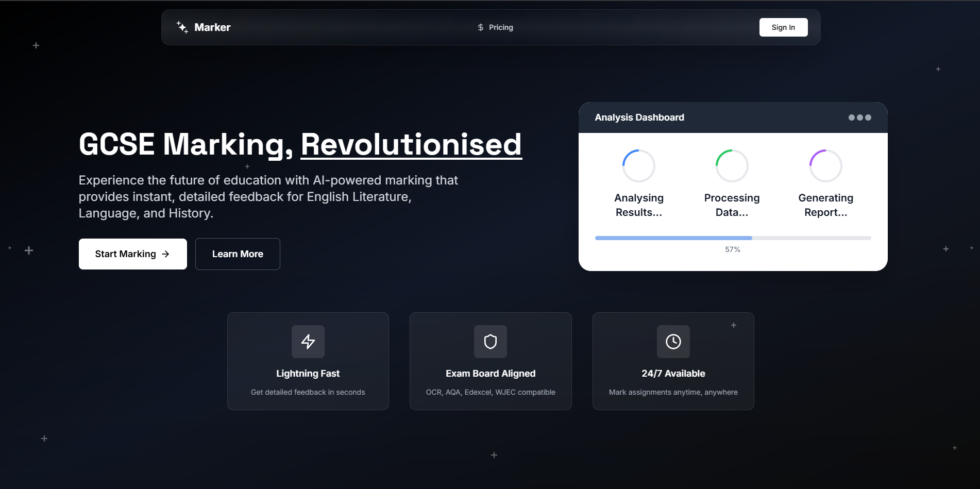Click the clock 24/7 Available icon

673,342
